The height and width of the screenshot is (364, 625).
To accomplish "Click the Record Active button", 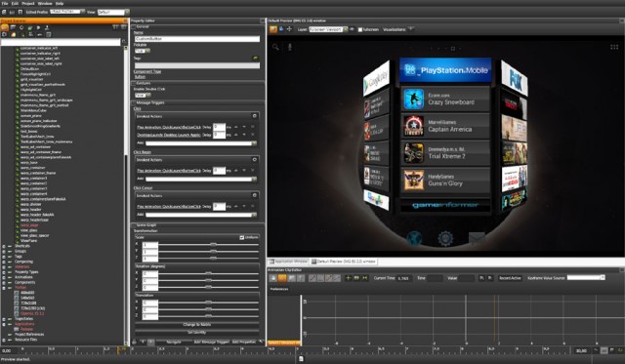I will tap(510, 278).
